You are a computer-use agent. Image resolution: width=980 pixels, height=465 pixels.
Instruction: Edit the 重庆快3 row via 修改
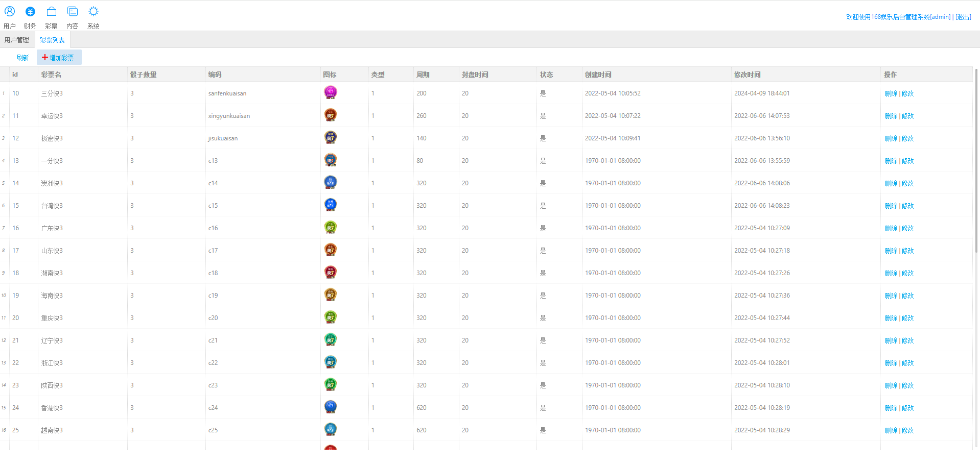coord(907,318)
